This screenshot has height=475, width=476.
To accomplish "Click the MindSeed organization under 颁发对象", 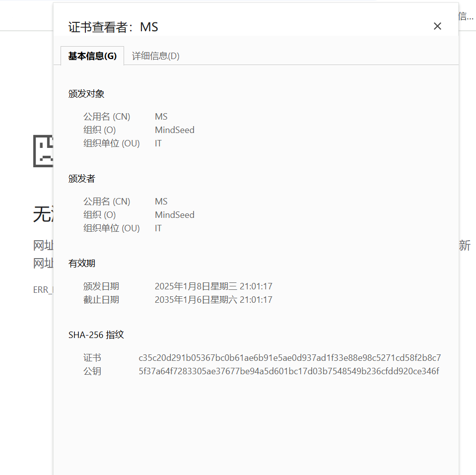I will click(x=175, y=130).
